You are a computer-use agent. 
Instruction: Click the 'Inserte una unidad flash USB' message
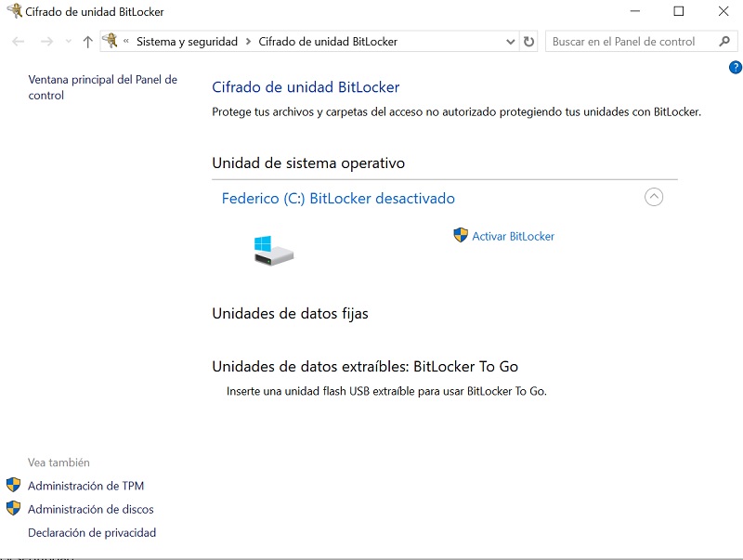(386, 391)
